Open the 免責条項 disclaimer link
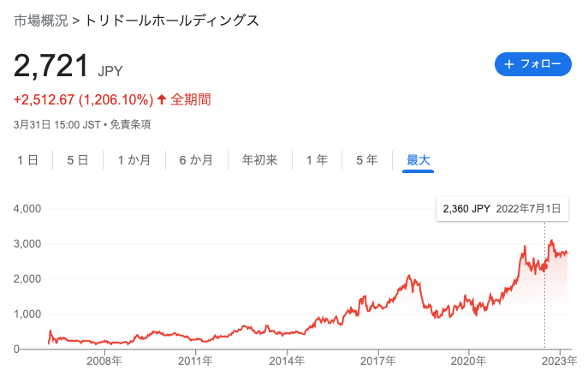The image size is (588, 376). 130,124
